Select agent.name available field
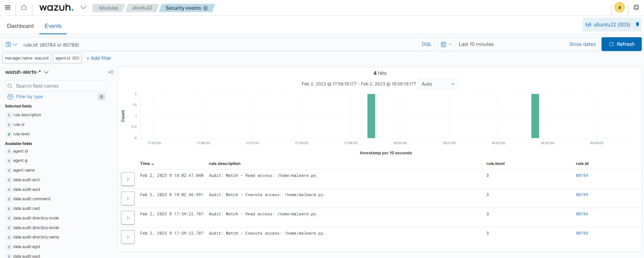Viewport: 644px width, 258px height. 24,170
